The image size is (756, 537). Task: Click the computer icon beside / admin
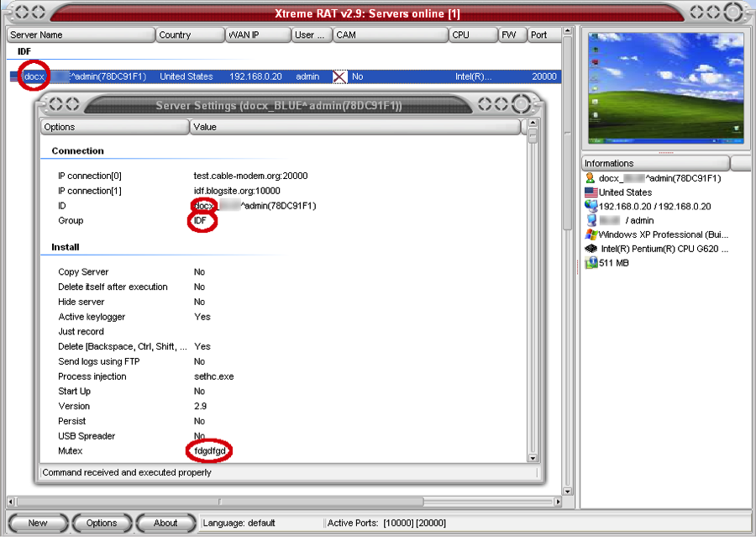pos(591,220)
